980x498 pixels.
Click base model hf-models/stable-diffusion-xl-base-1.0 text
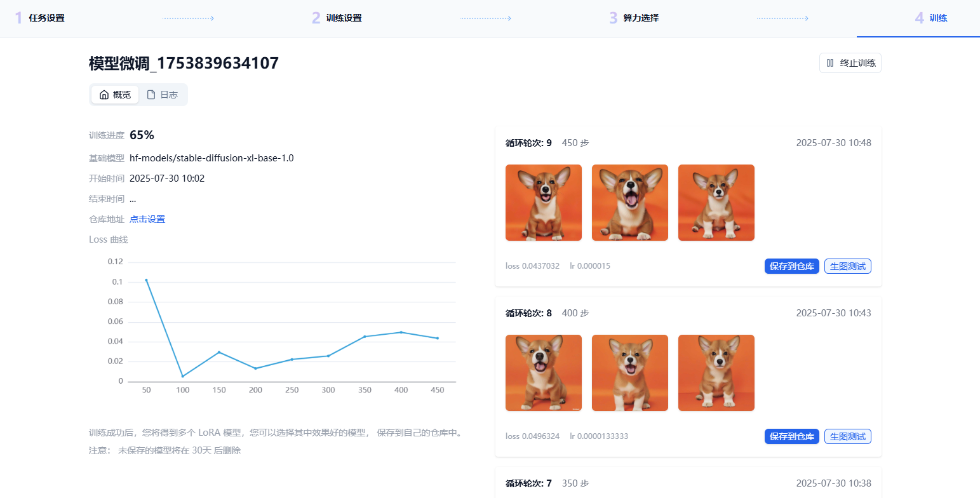(x=211, y=158)
